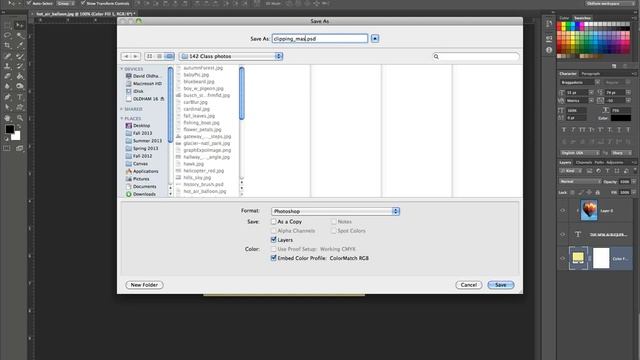Click the Spot Colors checkbox
Screen dimensions: 640x360
click(x=333, y=231)
